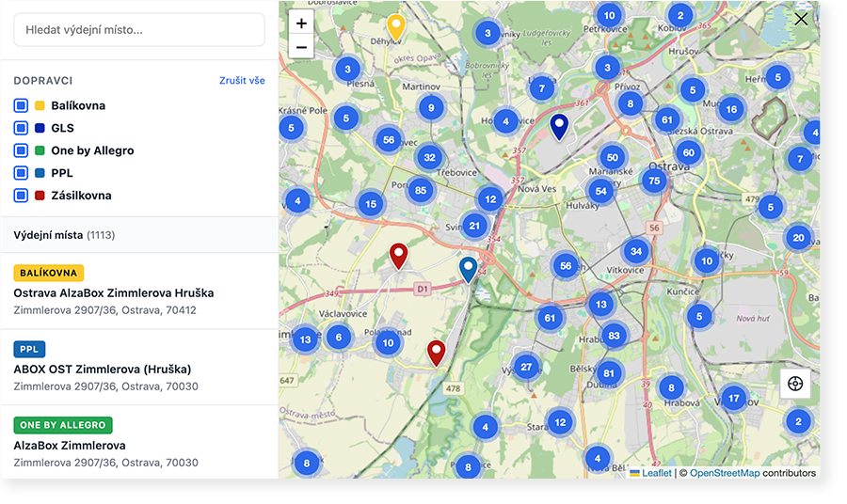Open the cluster marker showing 20
The width and height of the screenshot is (847, 504).
click(798, 238)
